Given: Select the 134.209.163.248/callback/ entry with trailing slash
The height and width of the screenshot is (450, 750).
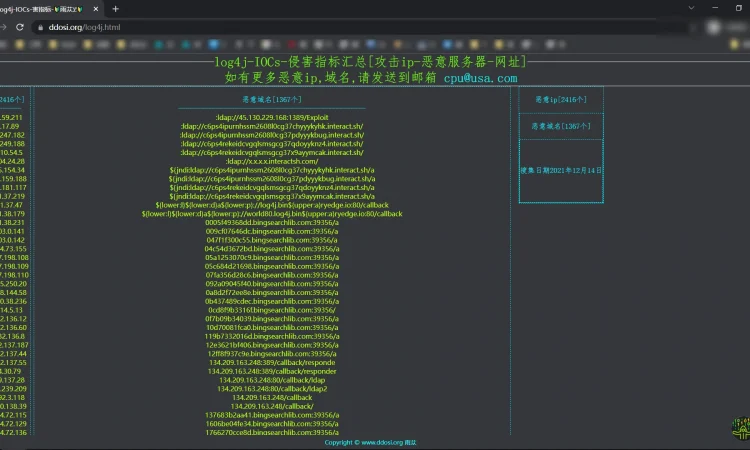Looking at the screenshot, I should coord(272,406).
